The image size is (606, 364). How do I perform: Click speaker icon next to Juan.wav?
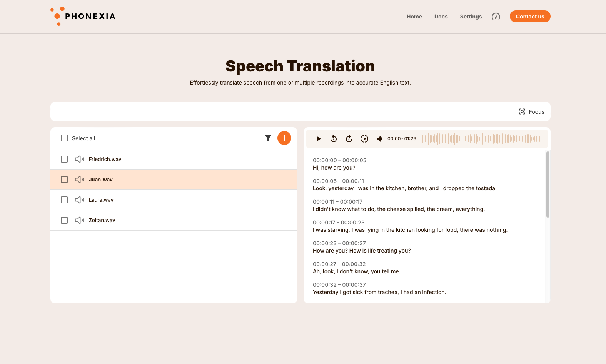point(80,180)
